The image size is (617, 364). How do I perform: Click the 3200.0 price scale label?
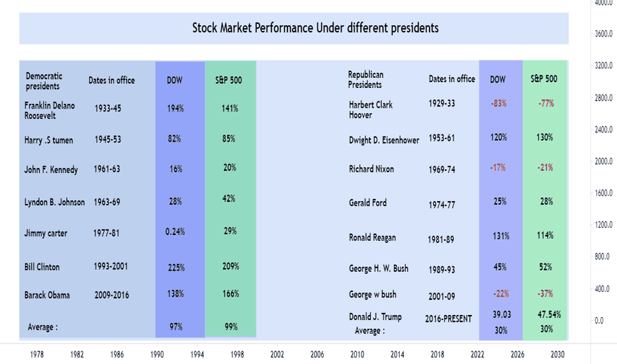(604, 66)
